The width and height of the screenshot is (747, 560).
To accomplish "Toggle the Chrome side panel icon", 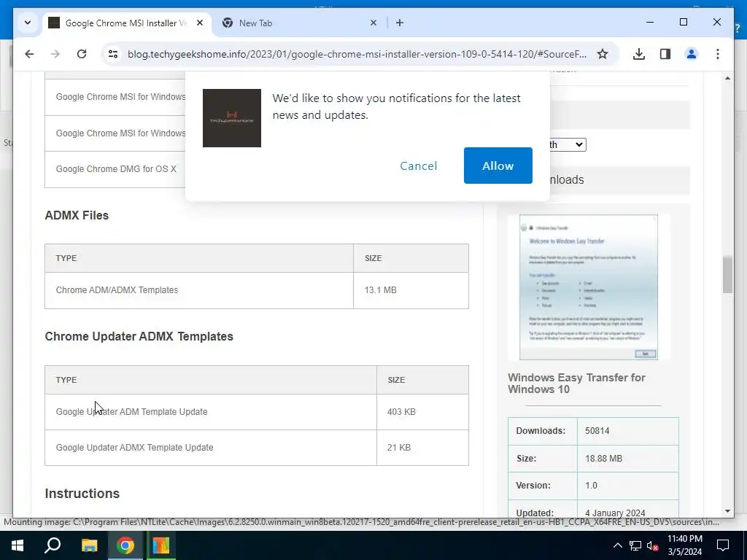I will [665, 54].
